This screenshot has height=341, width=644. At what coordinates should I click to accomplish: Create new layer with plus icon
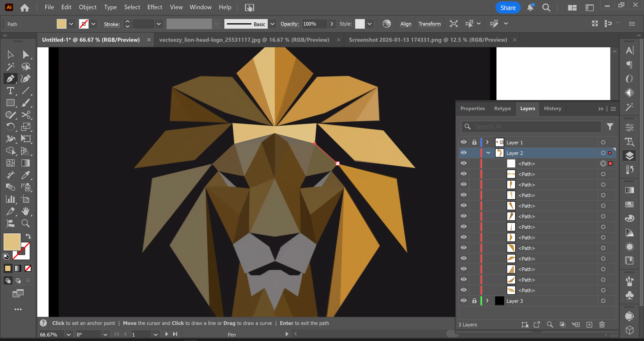[589, 325]
